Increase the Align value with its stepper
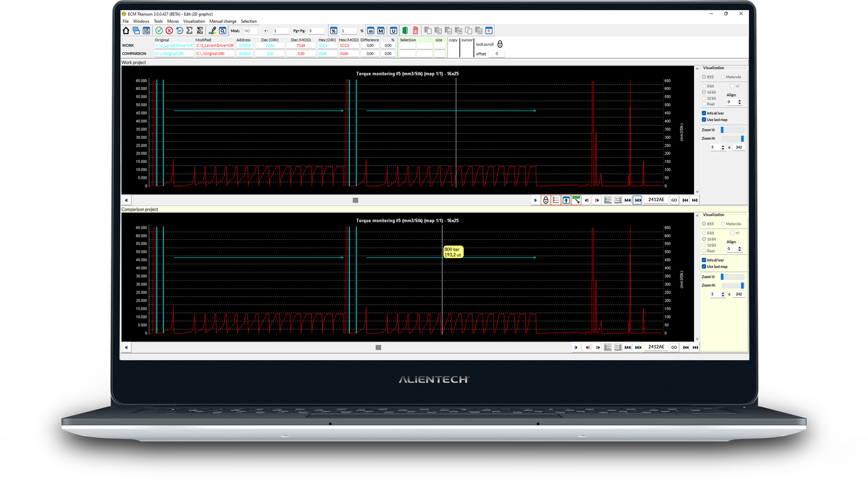Screen dimensions: 868x481 (x=740, y=100)
